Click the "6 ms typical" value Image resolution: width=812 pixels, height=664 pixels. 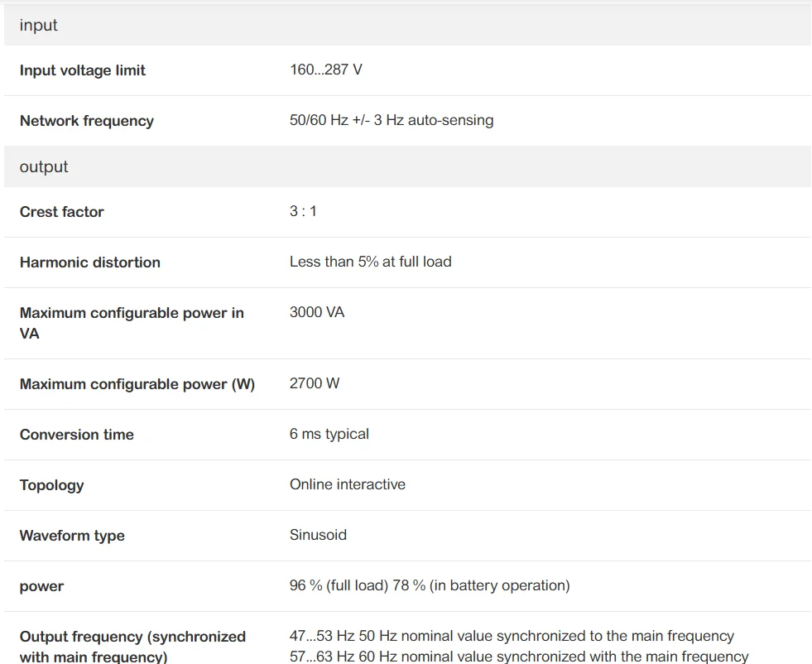coord(329,434)
